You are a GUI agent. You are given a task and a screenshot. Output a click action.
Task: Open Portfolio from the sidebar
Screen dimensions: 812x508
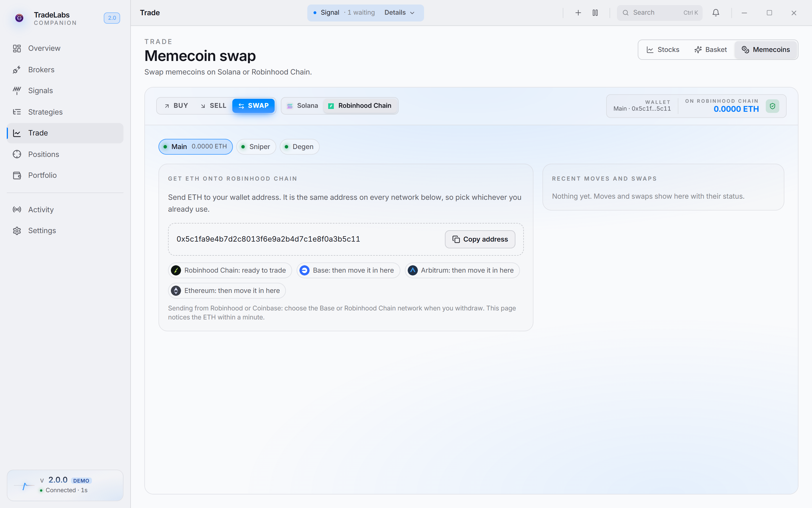click(x=65, y=175)
